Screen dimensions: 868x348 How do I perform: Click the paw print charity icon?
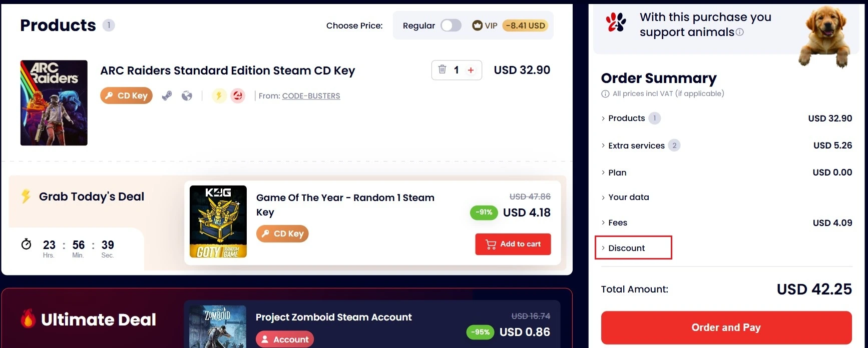coord(616,22)
